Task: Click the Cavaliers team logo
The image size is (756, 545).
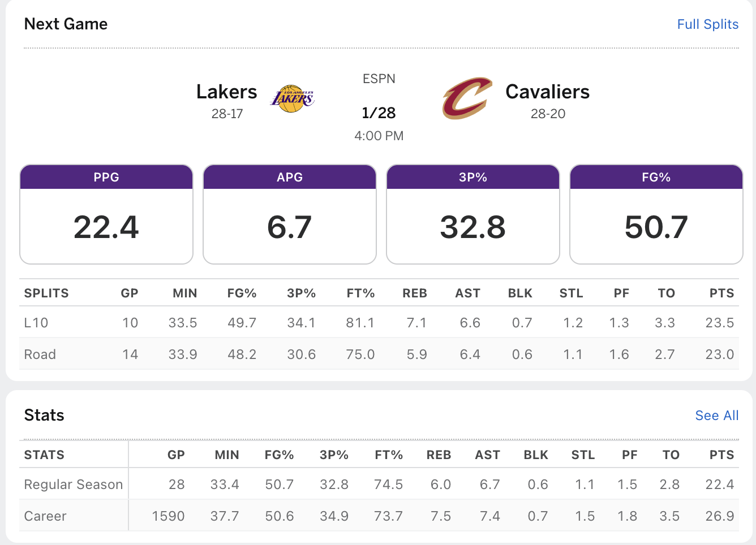Action: [x=467, y=98]
